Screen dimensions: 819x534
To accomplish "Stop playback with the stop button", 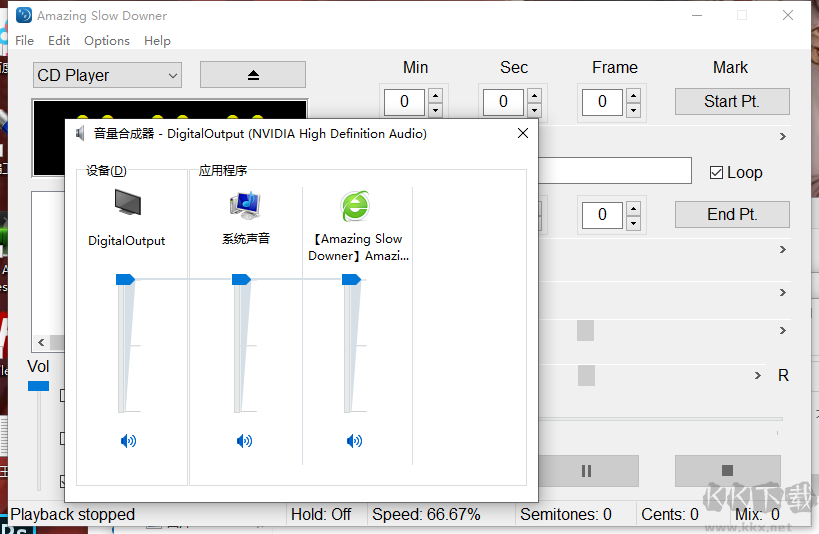I will tap(728, 471).
